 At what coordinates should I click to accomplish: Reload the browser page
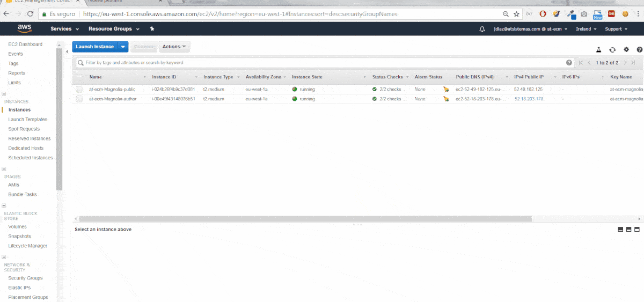click(30, 14)
